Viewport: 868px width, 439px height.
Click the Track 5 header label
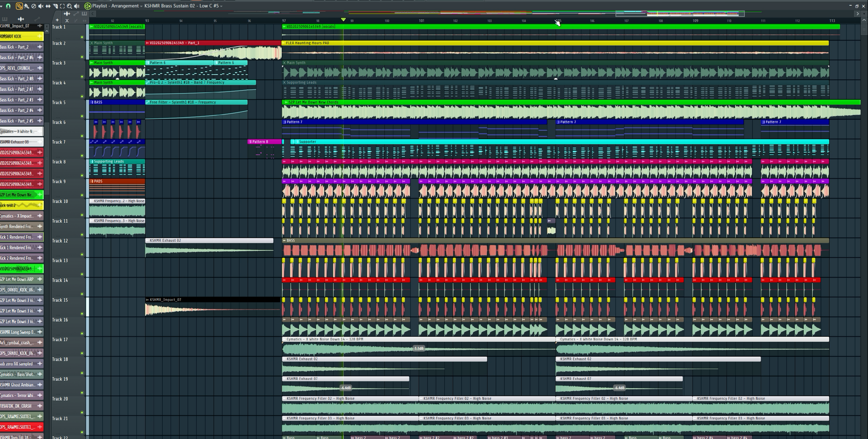pyautogui.click(x=59, y=102)
